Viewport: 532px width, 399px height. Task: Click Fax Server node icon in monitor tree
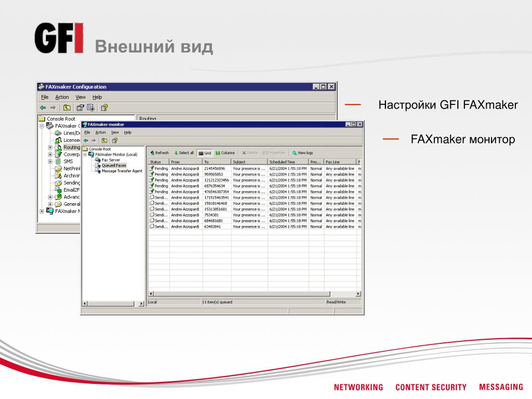98,160
